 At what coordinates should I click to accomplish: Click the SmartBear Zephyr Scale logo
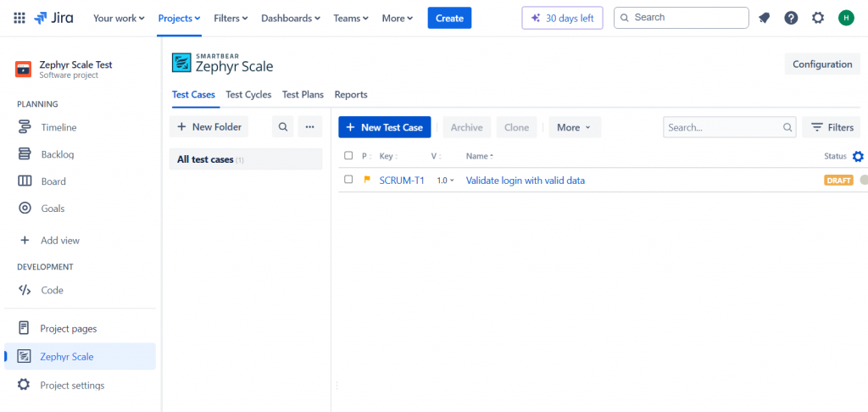pyautogui.click(x=223, y=63)
